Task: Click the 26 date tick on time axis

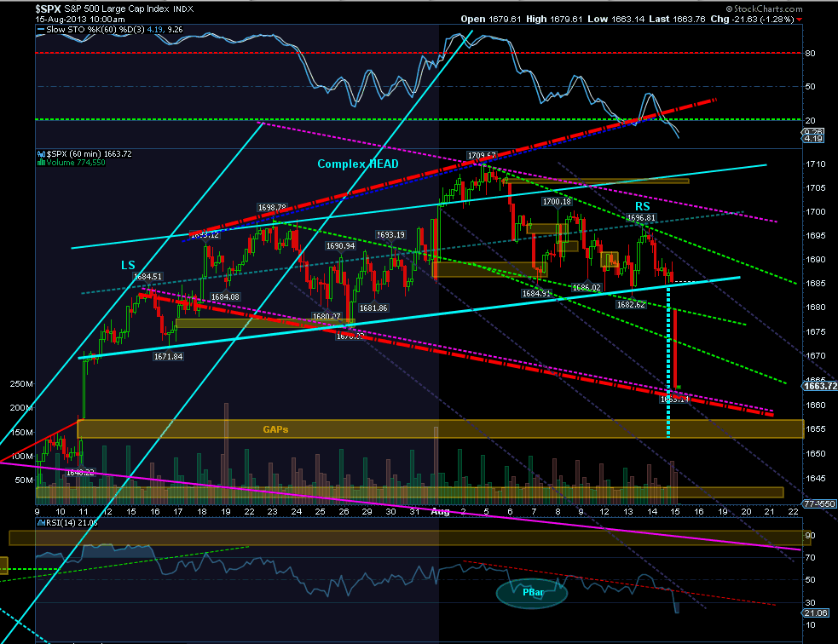Action: [344, 512]
